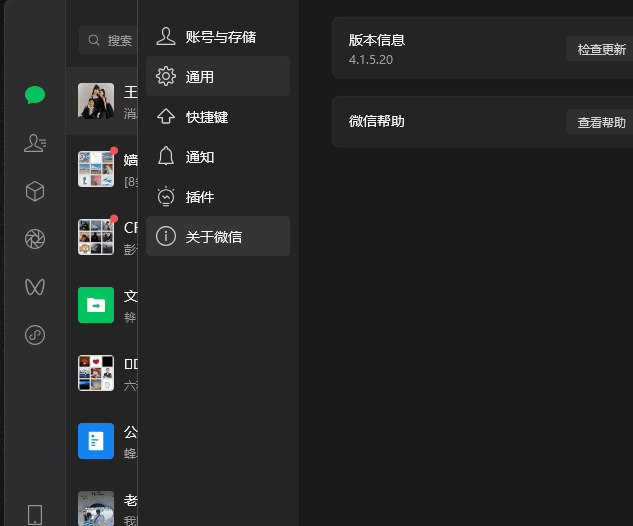633x526 pixels.
Task: Open the Mini Programs sidebar icon
Action: 35,335
